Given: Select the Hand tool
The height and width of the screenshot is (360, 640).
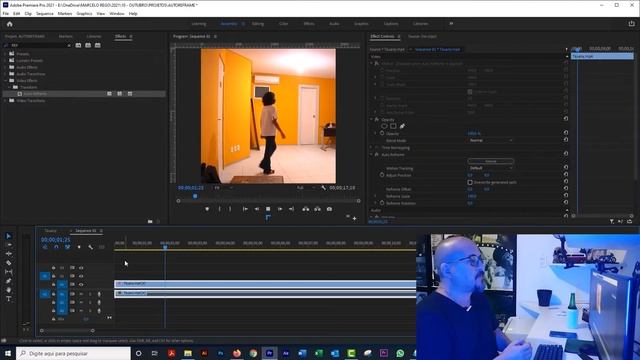Looking at the screenshot, I should 9,290.
